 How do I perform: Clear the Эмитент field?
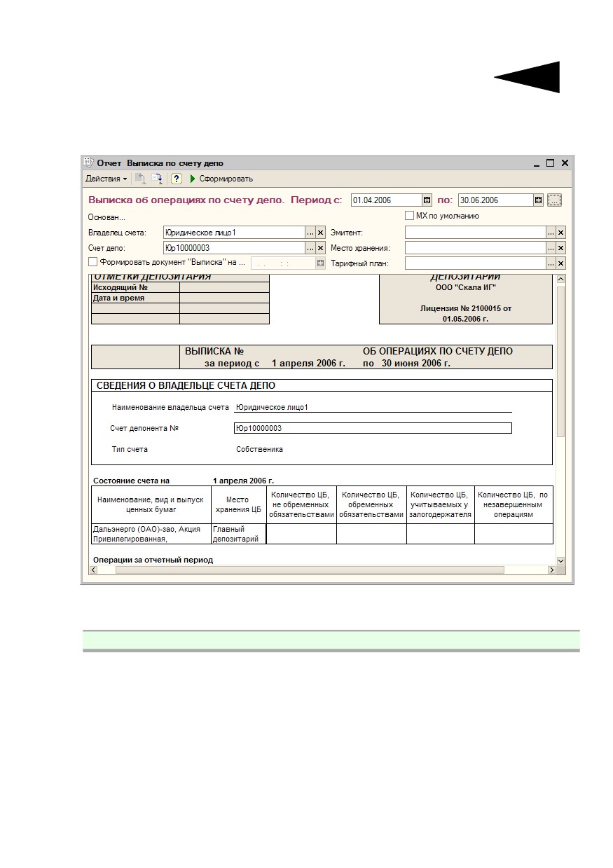pos(560,233)
